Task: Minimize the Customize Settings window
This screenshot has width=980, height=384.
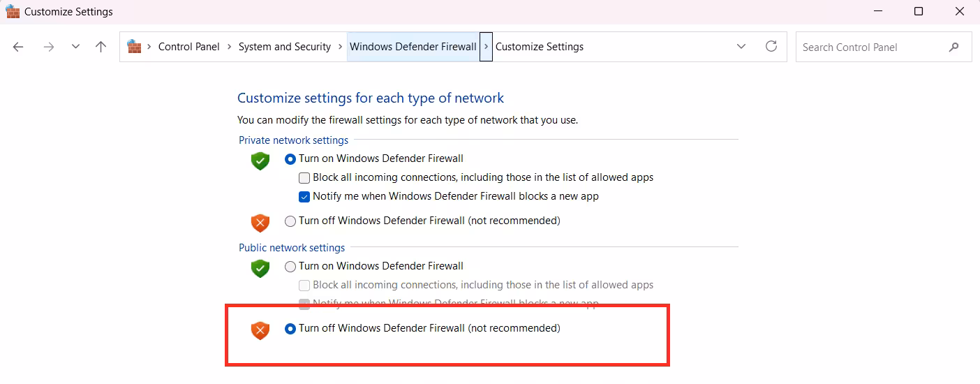Action: [878, 11]
